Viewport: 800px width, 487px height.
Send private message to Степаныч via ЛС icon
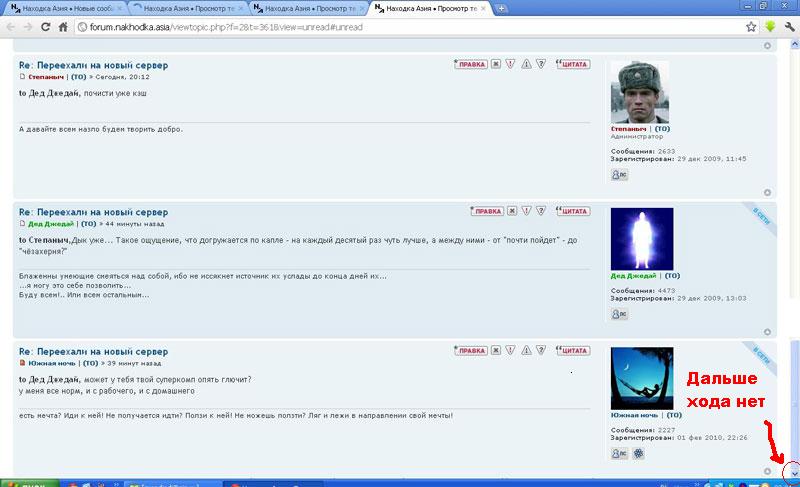point(619,174)
